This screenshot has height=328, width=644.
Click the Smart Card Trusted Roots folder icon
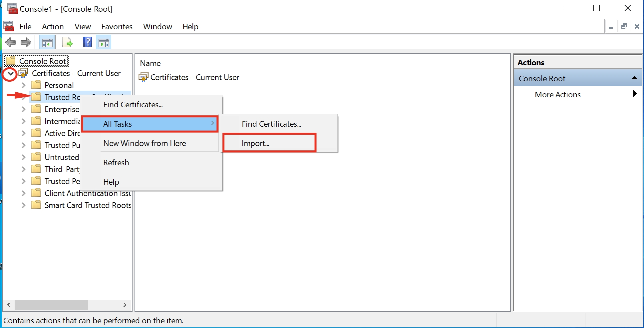(36, 205)
